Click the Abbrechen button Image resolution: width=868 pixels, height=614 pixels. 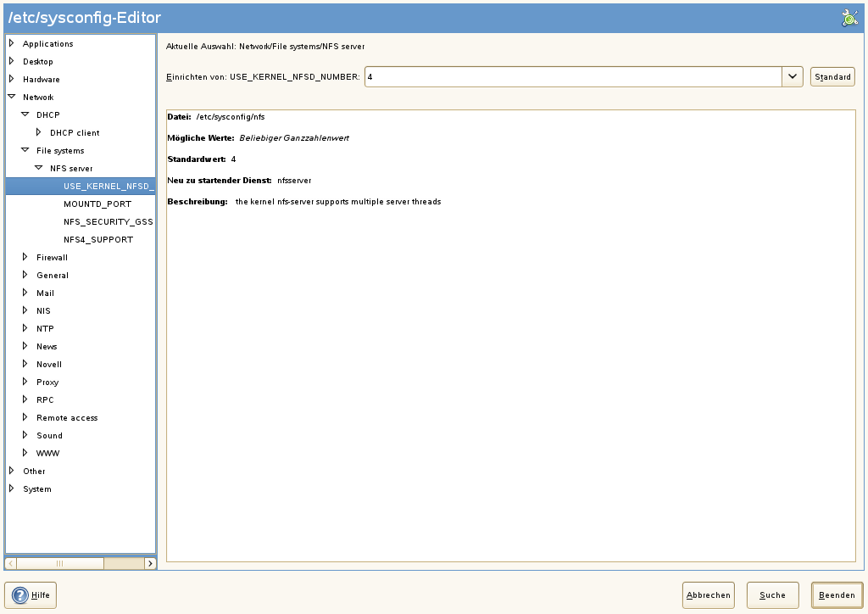708,595
